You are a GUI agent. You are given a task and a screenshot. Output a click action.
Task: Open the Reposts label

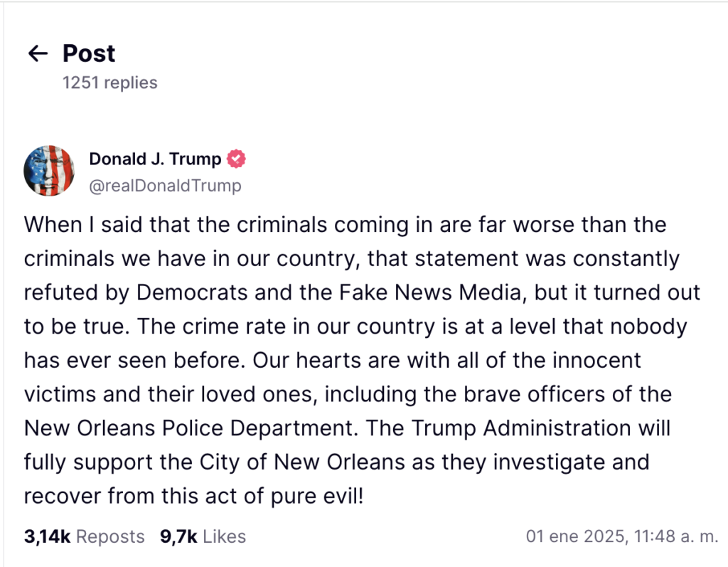[x=110, y=536]
